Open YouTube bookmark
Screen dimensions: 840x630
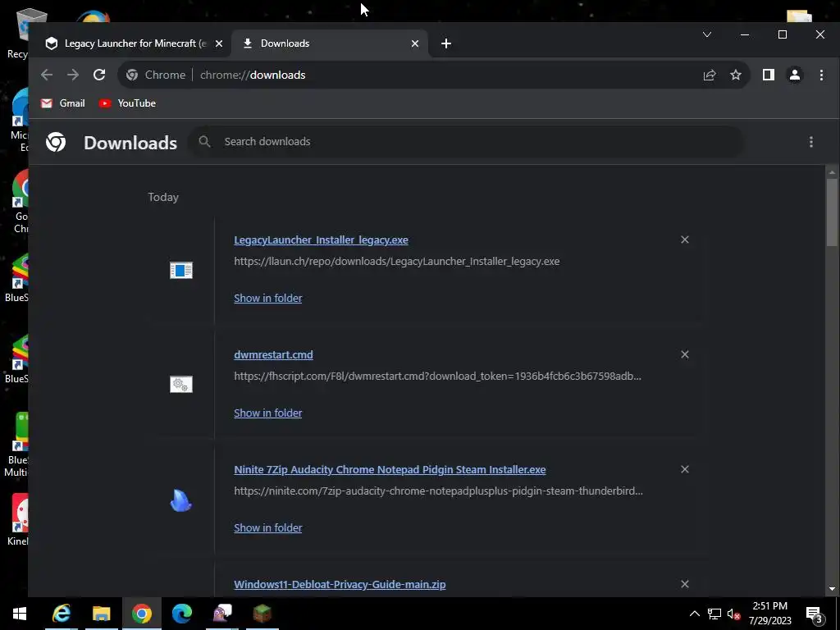pos(127,103)
